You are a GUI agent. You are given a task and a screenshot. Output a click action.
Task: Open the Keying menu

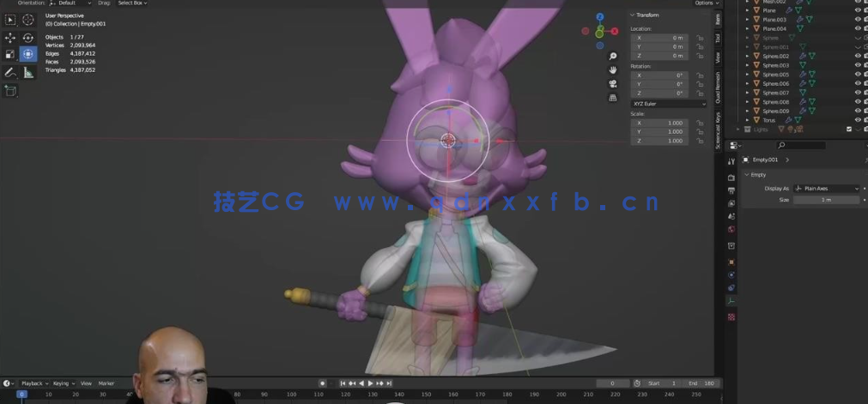64,383
